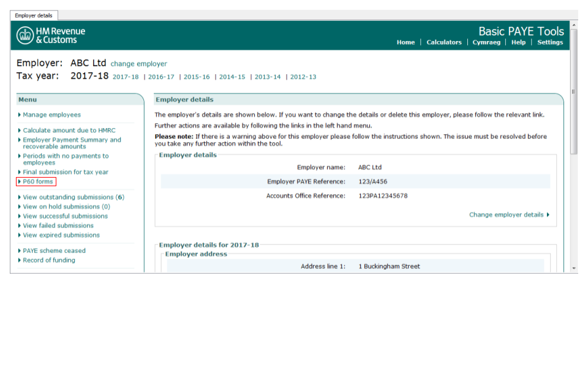The height and width of the screenshot is (392, 588).
Task: Open Record of funding
Action: [x=48, y=260]
